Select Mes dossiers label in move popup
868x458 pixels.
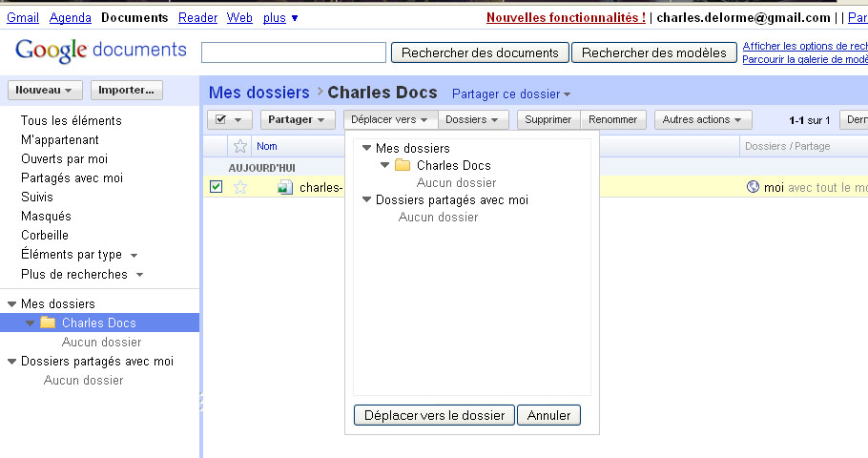tap(413, 148)
